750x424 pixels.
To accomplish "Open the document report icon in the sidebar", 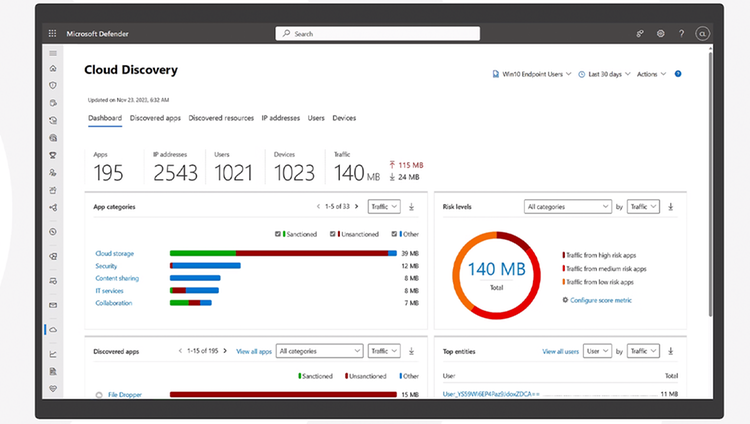I will (x=53, y=371).
